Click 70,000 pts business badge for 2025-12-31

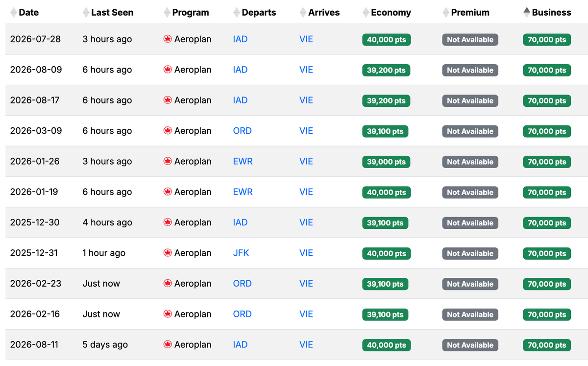tap(546, 254)
